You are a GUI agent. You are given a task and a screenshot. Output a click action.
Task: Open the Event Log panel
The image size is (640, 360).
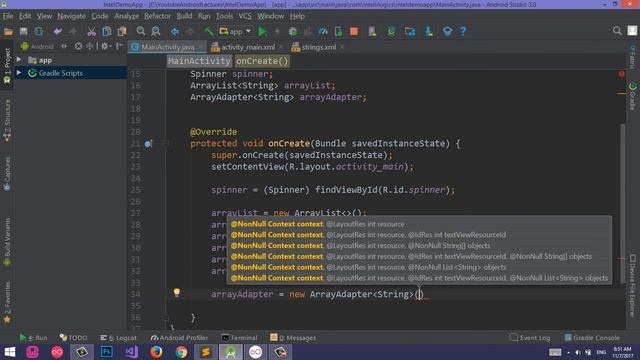530,338
